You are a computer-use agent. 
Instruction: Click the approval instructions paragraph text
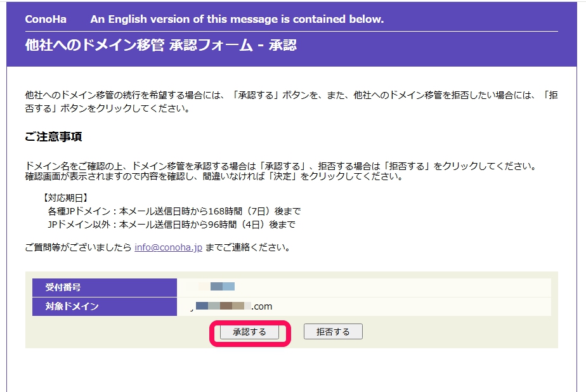[x=285, y=99]
